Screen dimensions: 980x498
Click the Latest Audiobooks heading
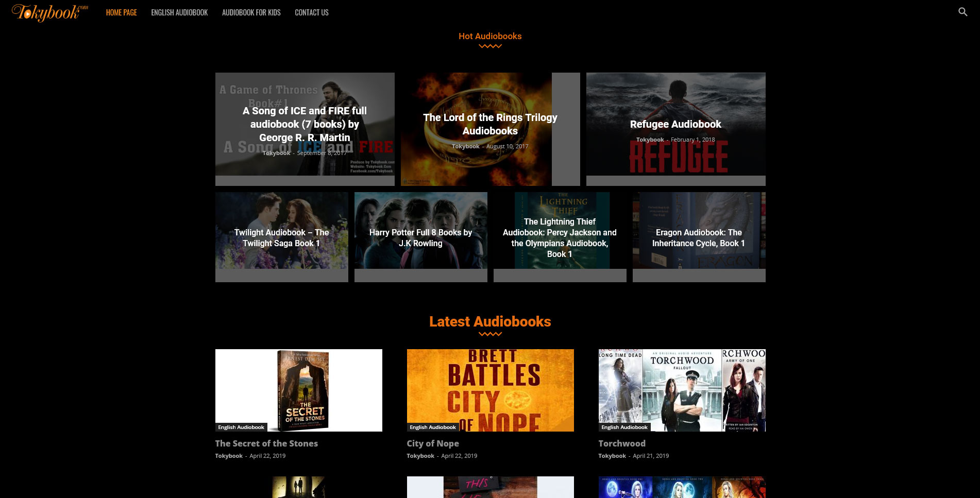[490, 321]
